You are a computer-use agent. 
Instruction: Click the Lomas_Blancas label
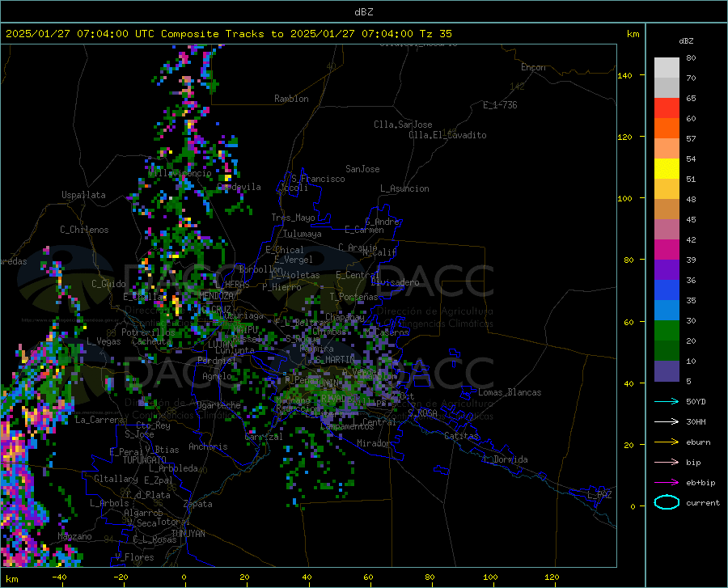click(510, 392)
